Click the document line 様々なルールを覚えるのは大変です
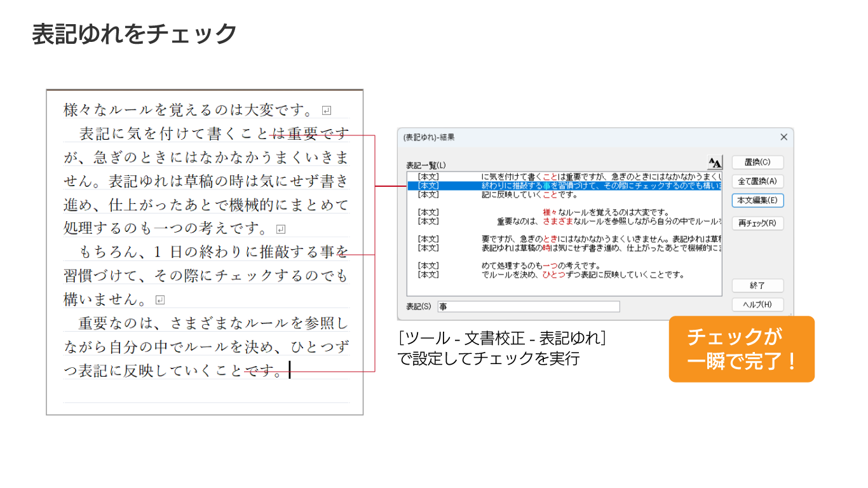868x488 pixels. tap(189, 111)
